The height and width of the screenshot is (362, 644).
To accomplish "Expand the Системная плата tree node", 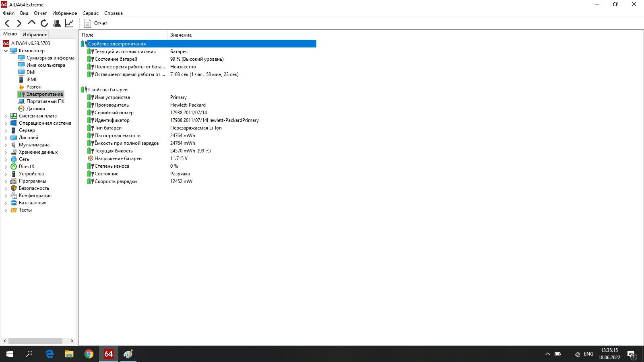I will click(x=6, y=116).
